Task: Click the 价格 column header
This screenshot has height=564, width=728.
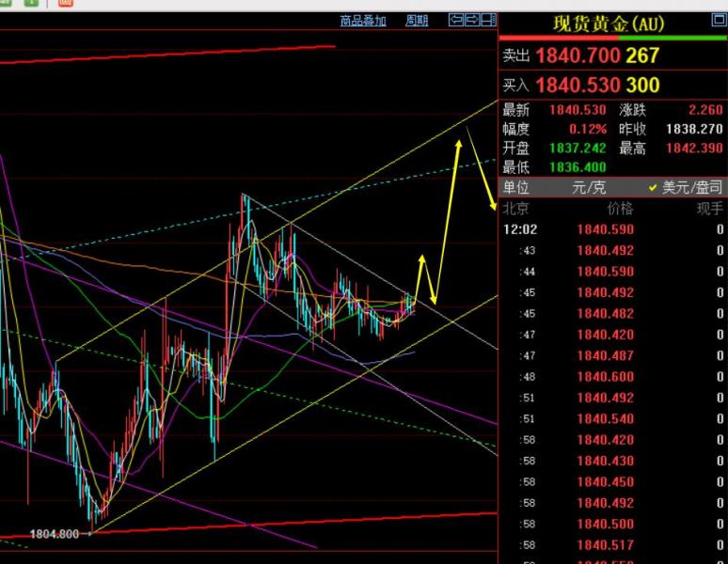Action: click(620, 209)
